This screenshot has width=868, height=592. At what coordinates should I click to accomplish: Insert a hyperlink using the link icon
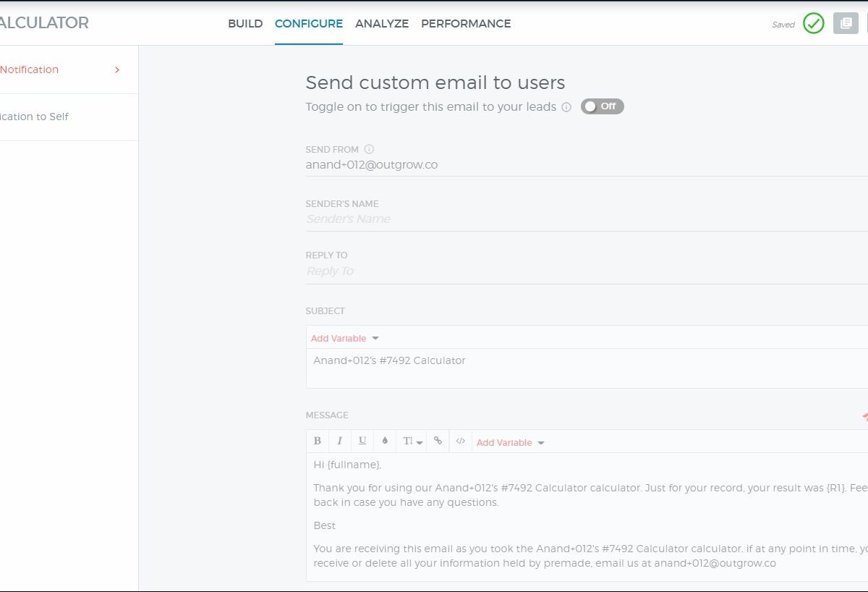point(438,441)
